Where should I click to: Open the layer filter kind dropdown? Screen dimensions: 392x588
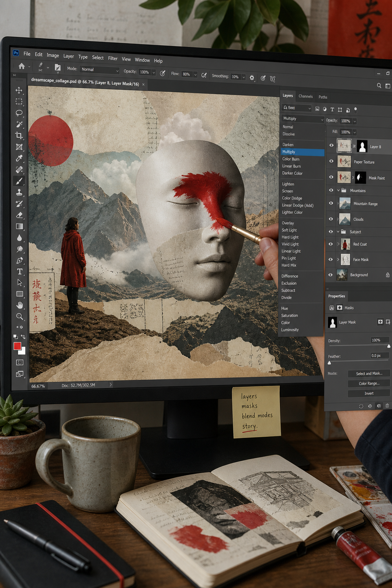coord(297,108)
